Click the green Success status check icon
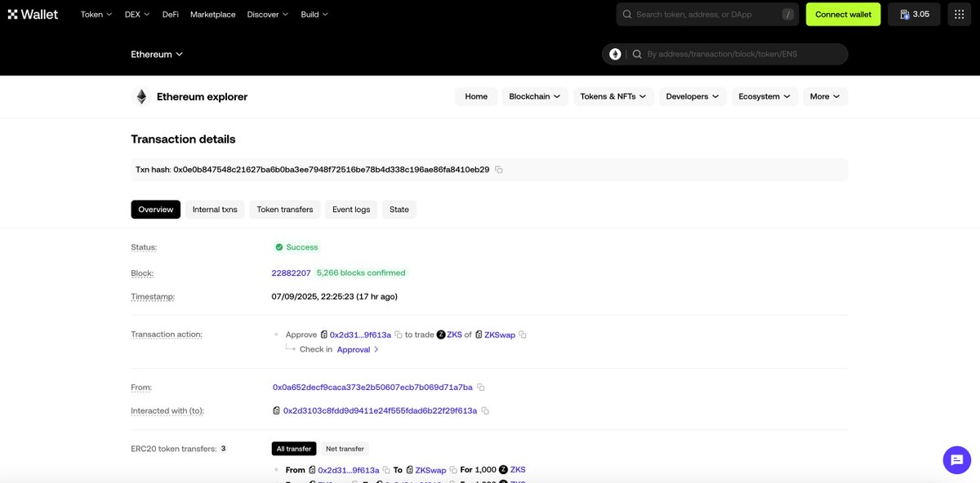This screenshot has width=980, height=483. click(x=278, y=247)
